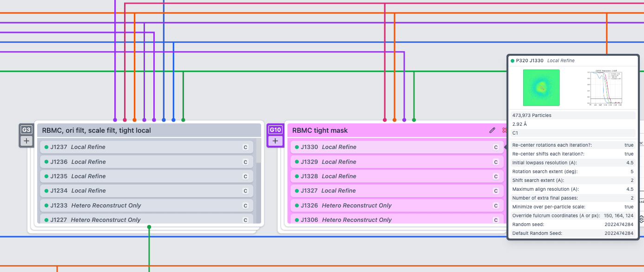Click the green status dot on J1236
This screenshot has height=272, width=644.
[x=46, y=162]
